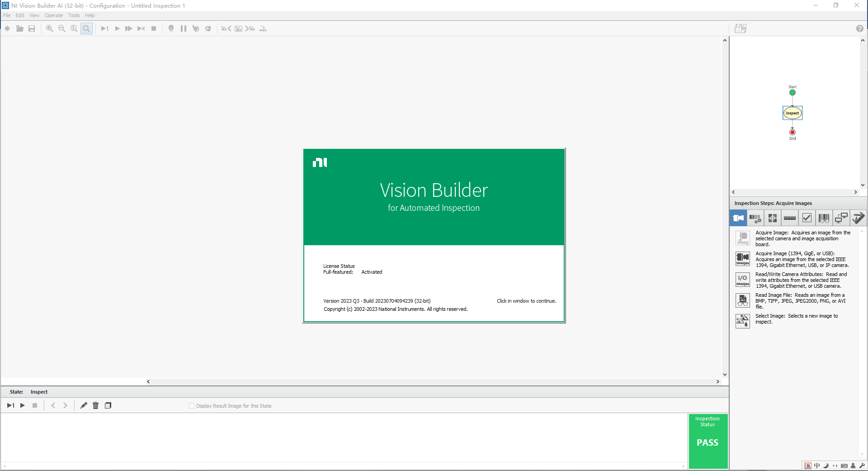Go to previous step with left chevron
The height and width of the screenshot is (471, 868).
pos(53,405)
